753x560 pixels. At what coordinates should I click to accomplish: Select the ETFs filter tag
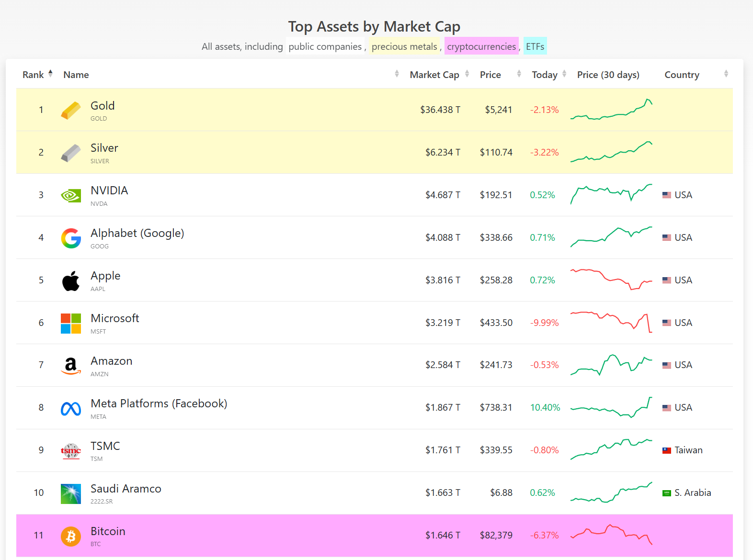[535, 46]
